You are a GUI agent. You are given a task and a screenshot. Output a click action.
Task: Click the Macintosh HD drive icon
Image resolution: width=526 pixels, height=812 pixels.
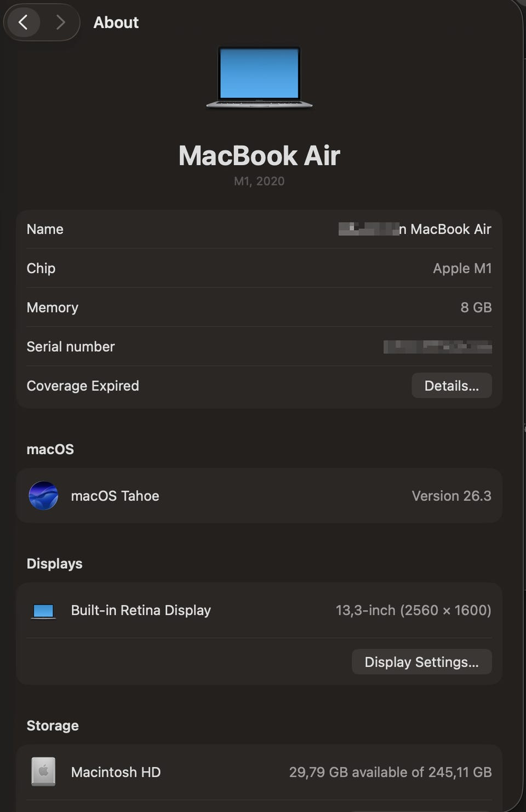[43, 771]
